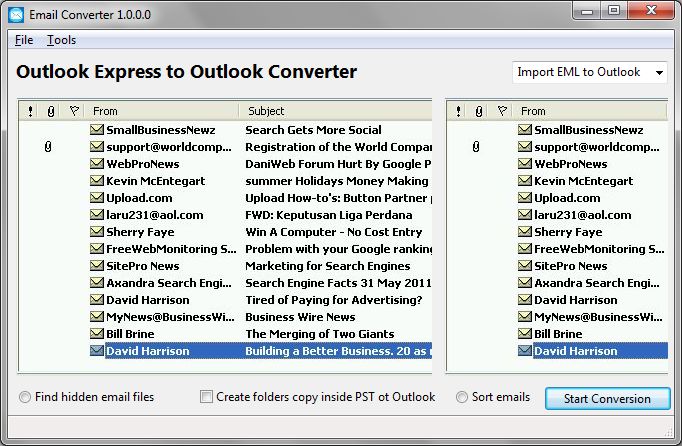Click envelope icon beside Axandra Search Engi... in left list
Screen dimensions: 682x446
coord(97,282)
